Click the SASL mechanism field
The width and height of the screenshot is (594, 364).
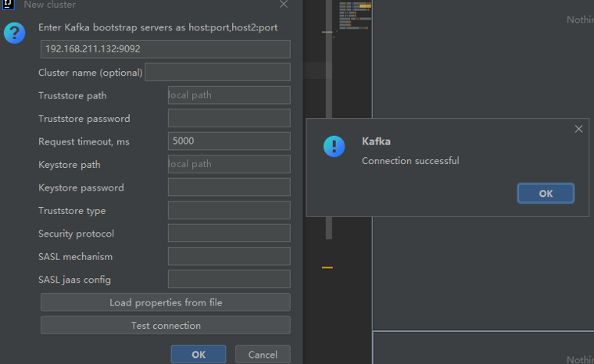coord(229,256)
